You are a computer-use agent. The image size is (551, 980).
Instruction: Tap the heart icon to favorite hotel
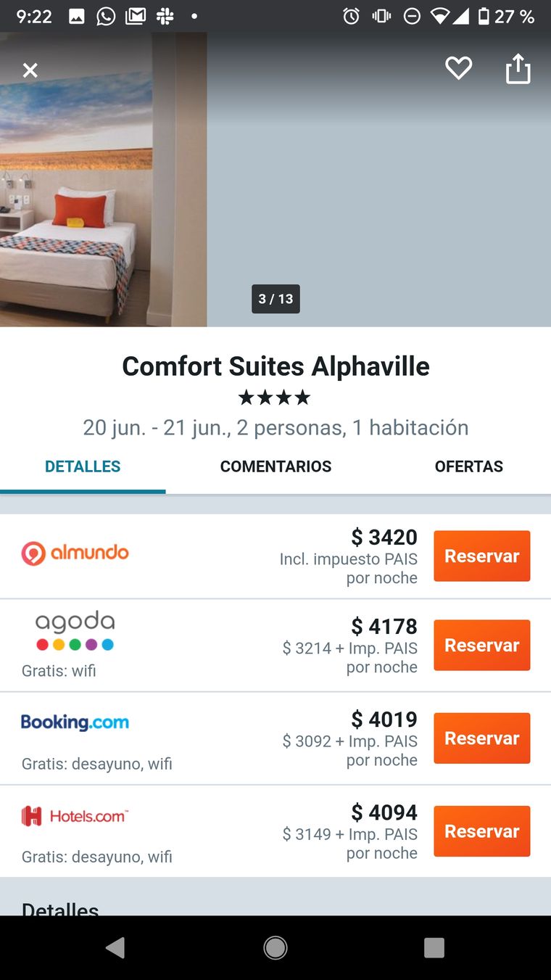coord(458,69)
